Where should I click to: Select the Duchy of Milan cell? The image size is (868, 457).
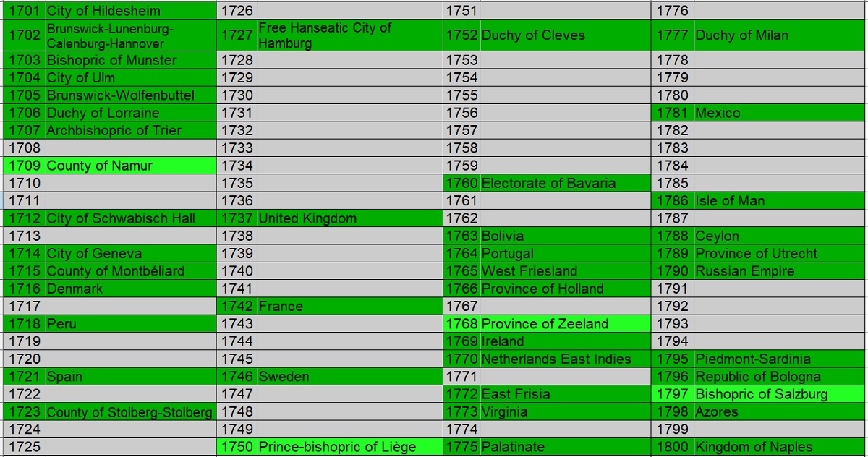click(x=780, y=35)
